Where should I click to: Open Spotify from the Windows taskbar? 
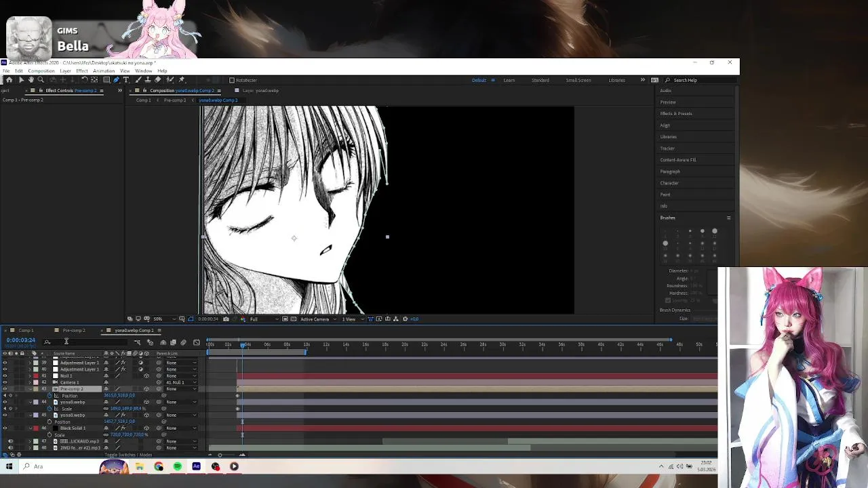click(x=178, y=466)
